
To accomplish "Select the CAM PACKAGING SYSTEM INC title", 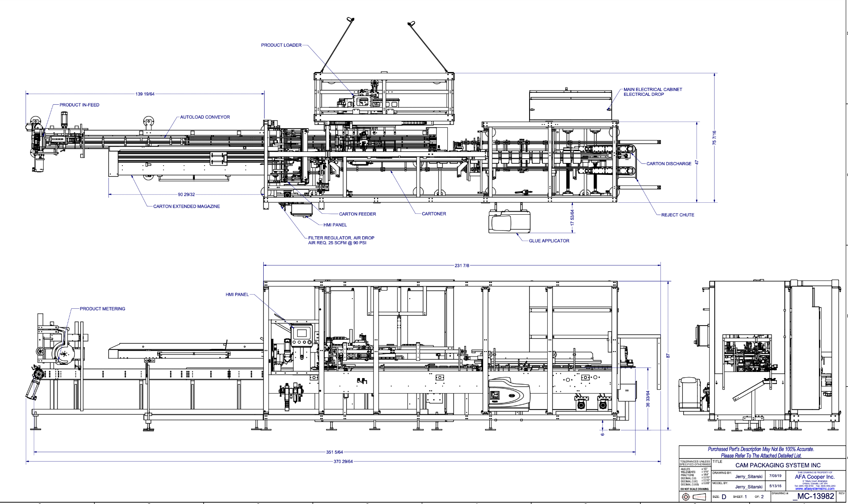I will click(x=778, y=465).
